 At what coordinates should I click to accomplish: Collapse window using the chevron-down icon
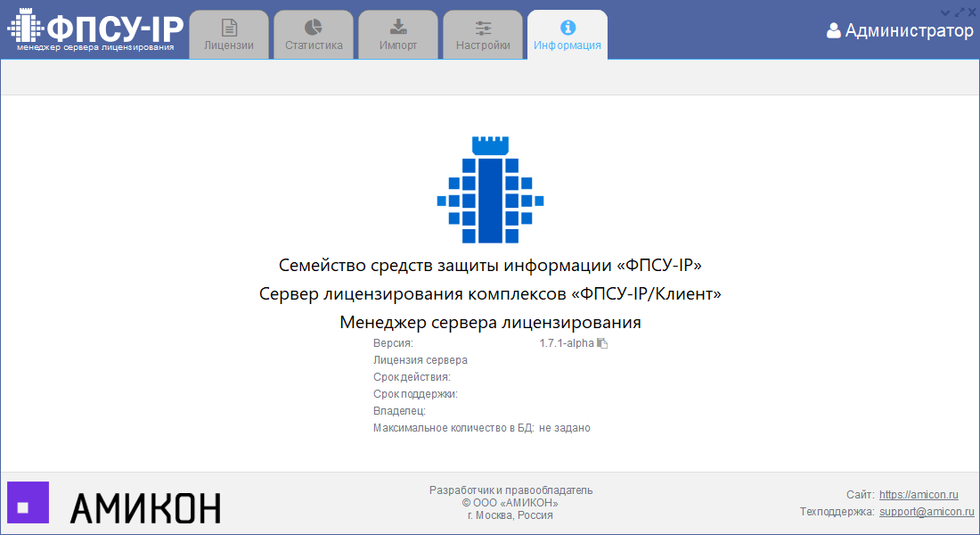click(x=945, y=12)
